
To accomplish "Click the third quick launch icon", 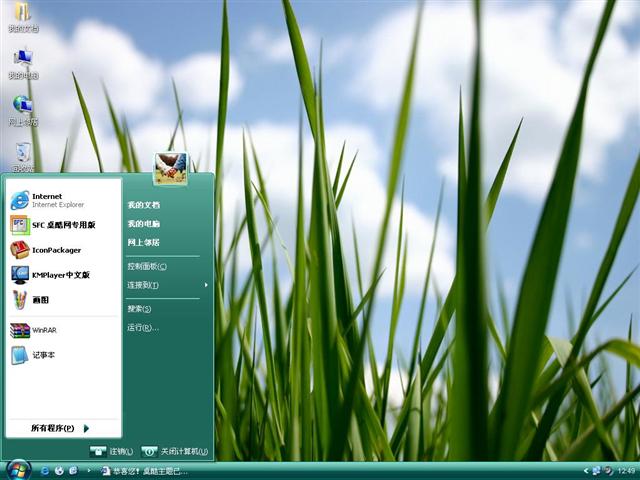I will click(73, 471).
